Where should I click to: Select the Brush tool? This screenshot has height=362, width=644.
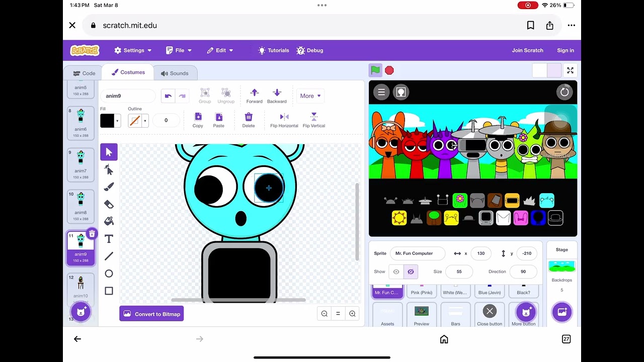pyautogui.click(x=109, y=187)
